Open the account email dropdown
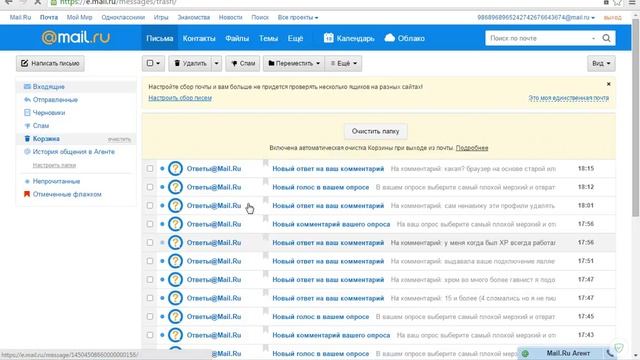 pyautogui.click(x=536, y=18)
